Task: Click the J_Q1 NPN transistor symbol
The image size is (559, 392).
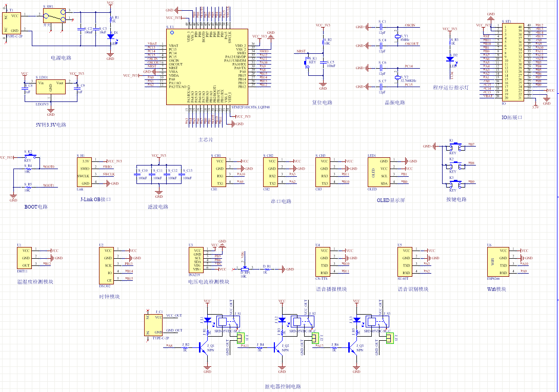Action: click(x=204, y=348)
